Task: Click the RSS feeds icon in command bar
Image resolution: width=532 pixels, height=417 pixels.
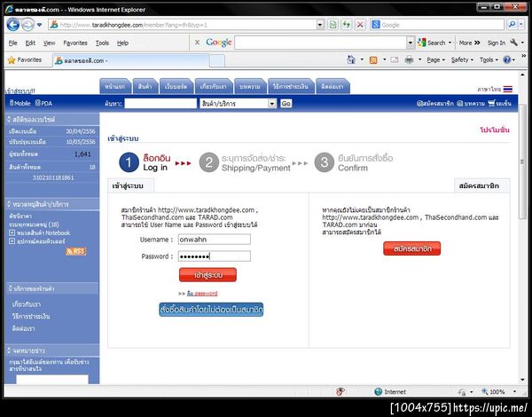Action: point(373,60)
